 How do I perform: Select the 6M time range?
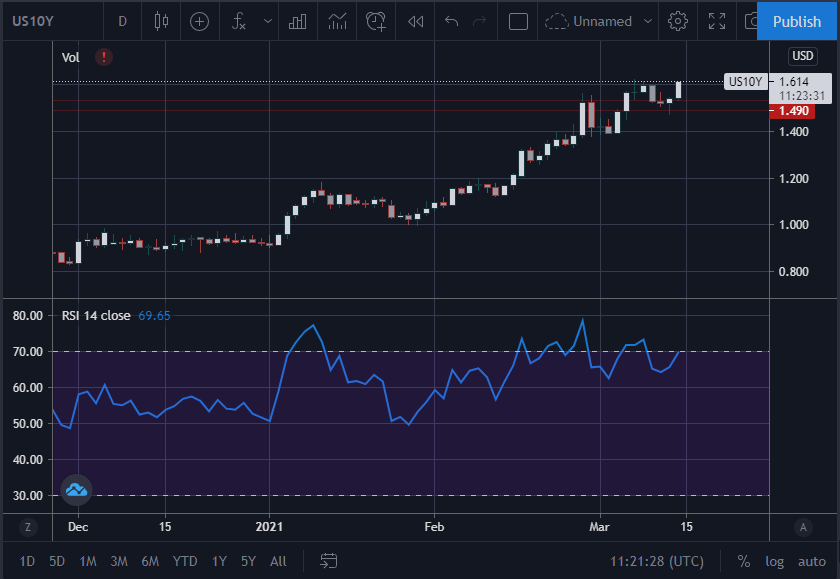pyautogui.click(x=150, y=561)
